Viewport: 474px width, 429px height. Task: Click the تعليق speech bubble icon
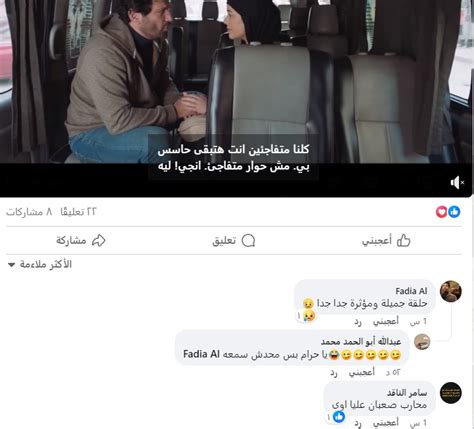click(x=248, y=240)
